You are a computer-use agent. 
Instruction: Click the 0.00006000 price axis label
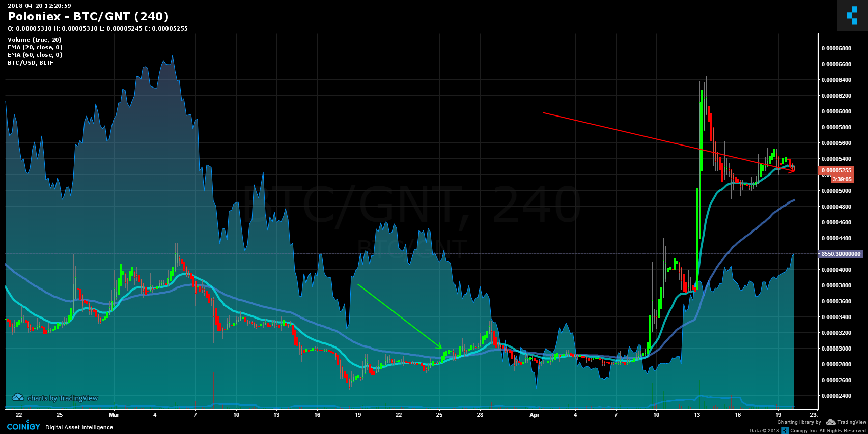[836, 111]
